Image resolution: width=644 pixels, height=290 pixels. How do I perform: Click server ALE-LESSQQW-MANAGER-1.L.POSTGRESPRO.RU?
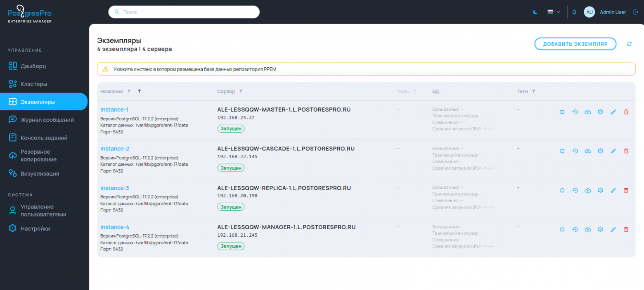tap(286, 227)
